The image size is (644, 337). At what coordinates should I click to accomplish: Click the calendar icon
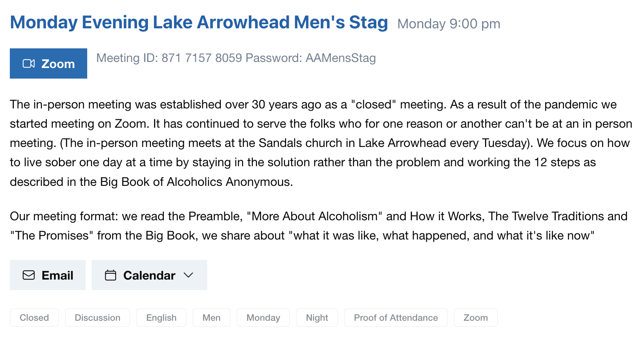click(x=111, y=275)
